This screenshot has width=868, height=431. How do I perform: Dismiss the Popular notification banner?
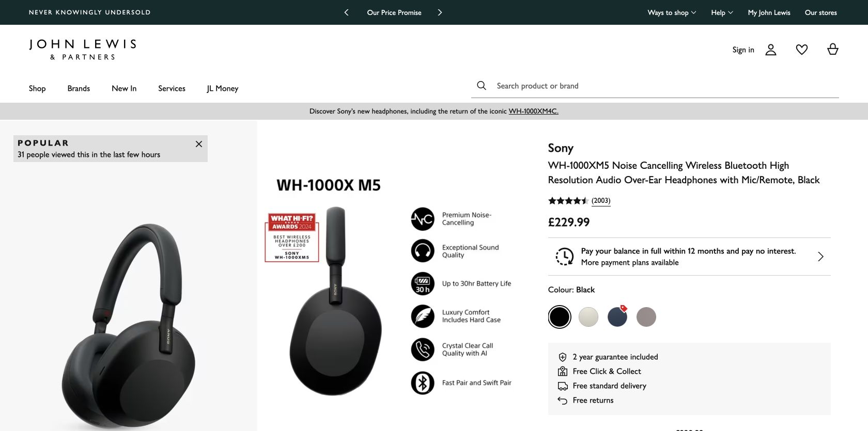[199, 144]
